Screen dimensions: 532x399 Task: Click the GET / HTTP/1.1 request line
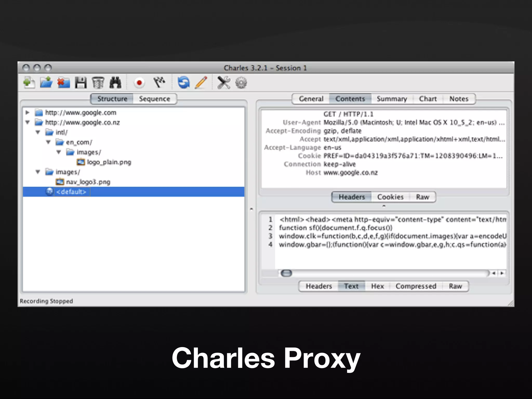click(x=348, y=114)
